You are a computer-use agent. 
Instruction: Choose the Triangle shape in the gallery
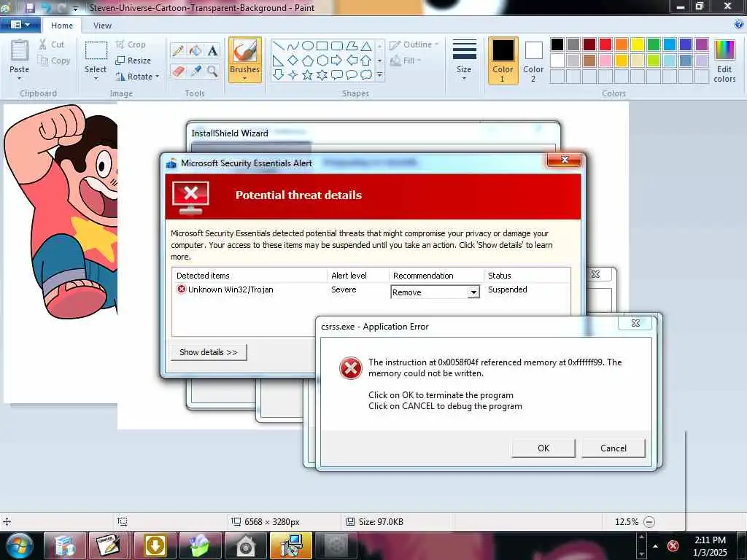pyautogui.click(x=366, y=46)
